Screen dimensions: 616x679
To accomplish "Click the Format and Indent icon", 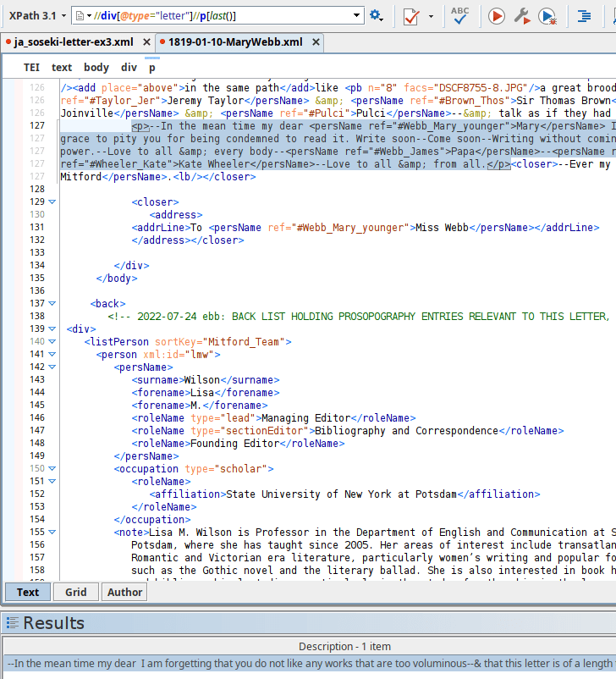I will tap(585, 16).
